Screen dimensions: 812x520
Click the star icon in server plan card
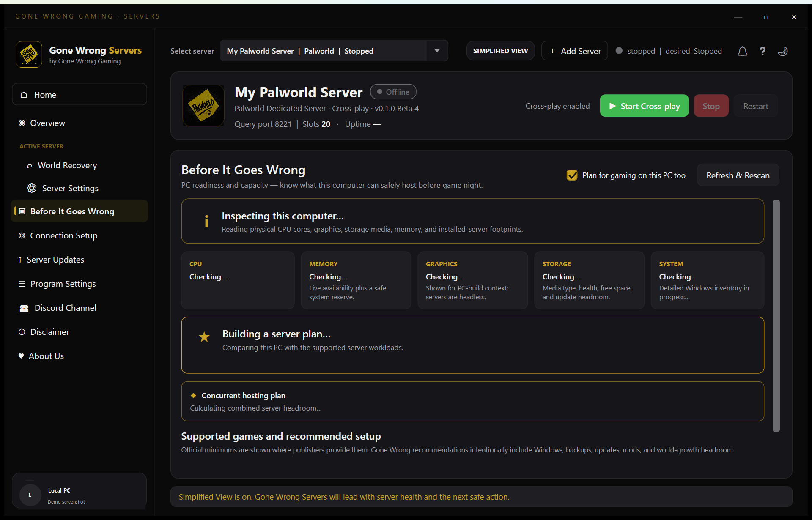tap(204, 337)
